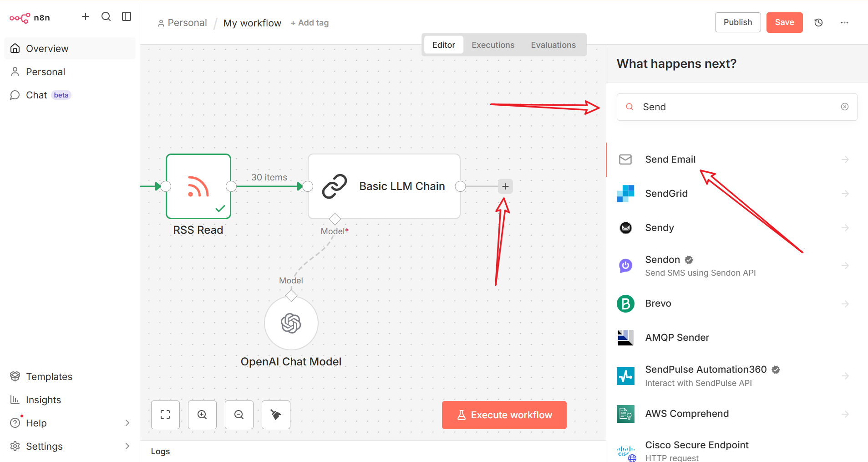
Task: Switch to the Executions tab
Action: 492,45
